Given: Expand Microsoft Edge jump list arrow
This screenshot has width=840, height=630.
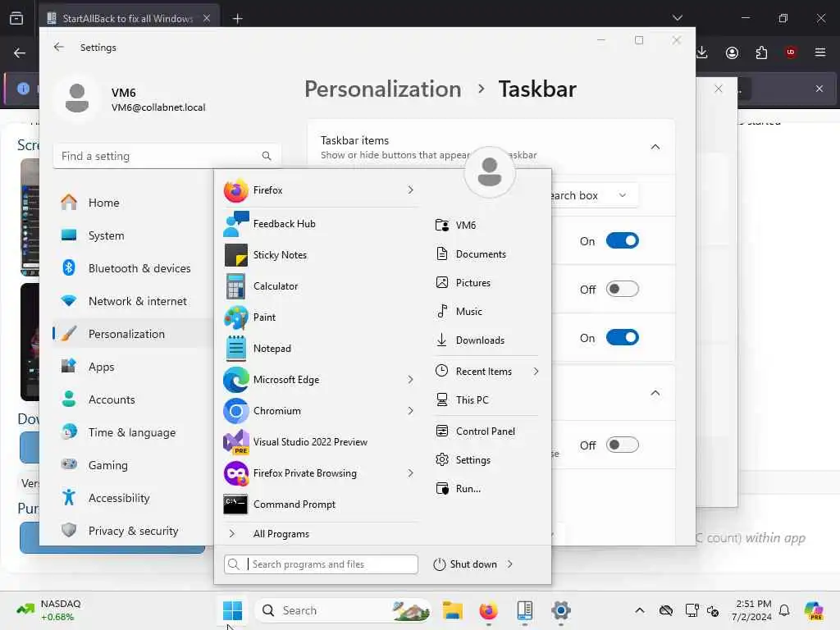Looking at the screenshot, I should 410,379.
